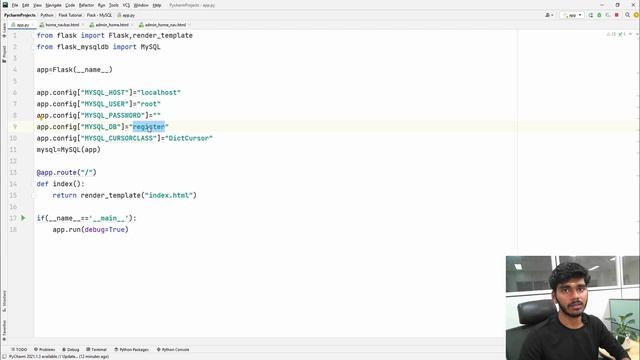
Task: Click the Flask Tutorial breadcrumb folder
Action: pyautogui.click(x=70, y=15)
